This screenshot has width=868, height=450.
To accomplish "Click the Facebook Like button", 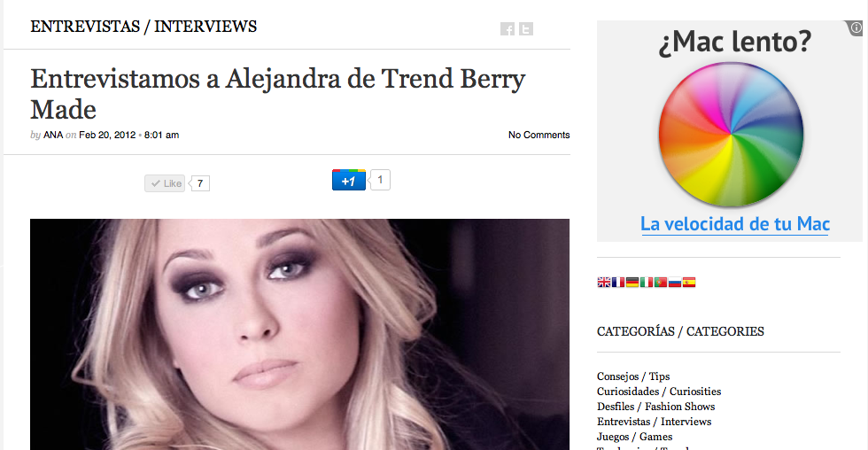I will point(165,183).
